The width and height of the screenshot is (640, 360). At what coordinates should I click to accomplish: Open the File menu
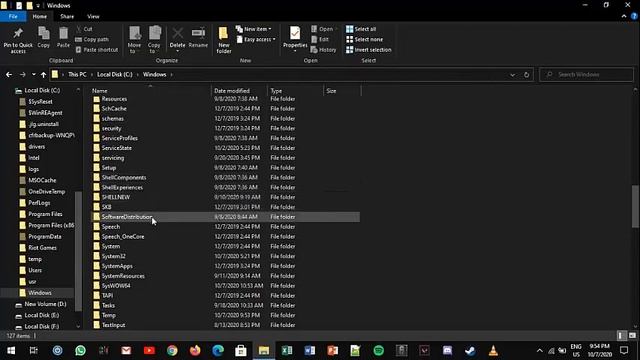[13, 16]
